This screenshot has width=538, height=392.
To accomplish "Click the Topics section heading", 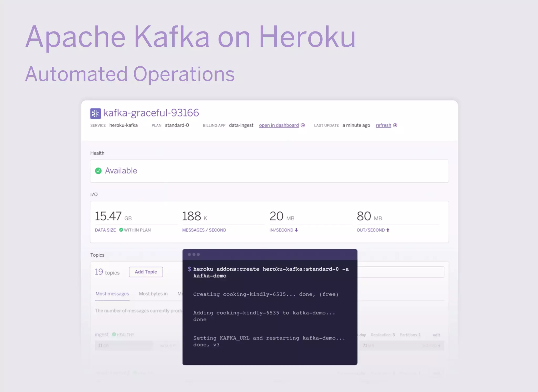I will tap(97, 255).
